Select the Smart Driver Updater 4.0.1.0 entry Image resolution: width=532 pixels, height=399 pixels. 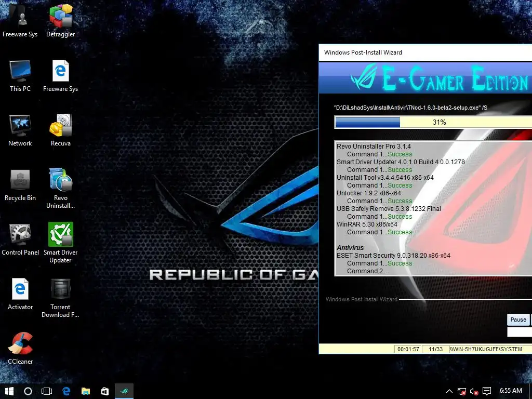(401, 162)
